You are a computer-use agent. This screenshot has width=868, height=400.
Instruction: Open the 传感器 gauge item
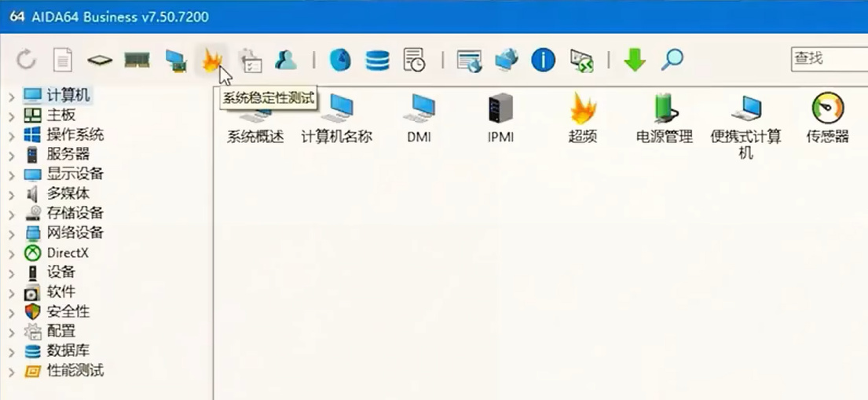[x=828, y=118]
